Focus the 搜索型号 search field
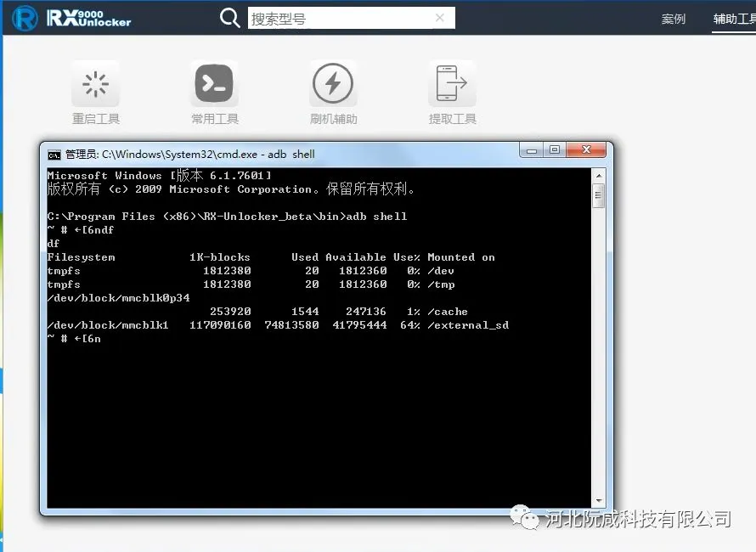 click(351, 19)
